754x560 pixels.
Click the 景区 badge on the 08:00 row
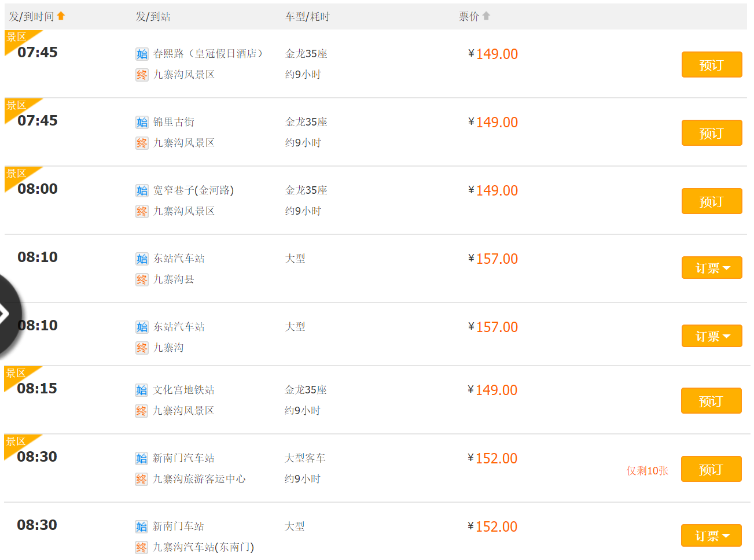point(16,174)
